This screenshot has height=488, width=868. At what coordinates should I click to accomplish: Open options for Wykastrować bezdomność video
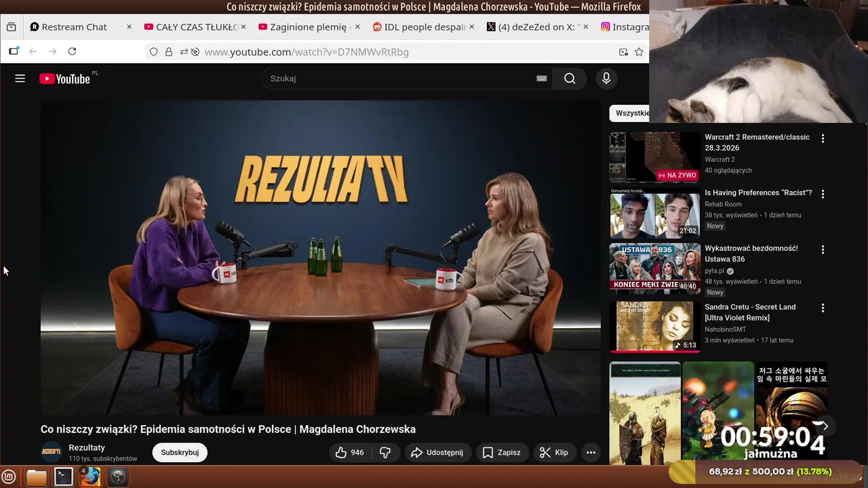(x=823, y=249)
